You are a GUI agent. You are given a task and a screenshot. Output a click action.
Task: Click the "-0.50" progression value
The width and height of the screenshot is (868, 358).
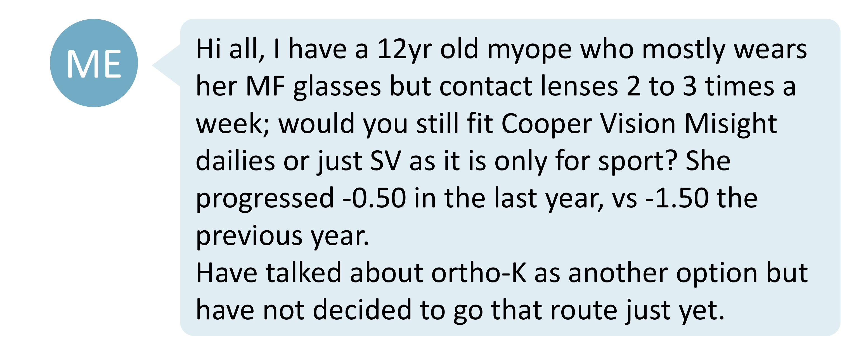374,198
